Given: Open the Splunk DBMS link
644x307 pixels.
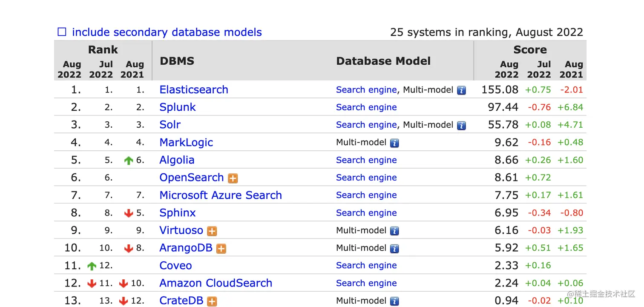Looking at the screenshot, I should click(178, 107).
